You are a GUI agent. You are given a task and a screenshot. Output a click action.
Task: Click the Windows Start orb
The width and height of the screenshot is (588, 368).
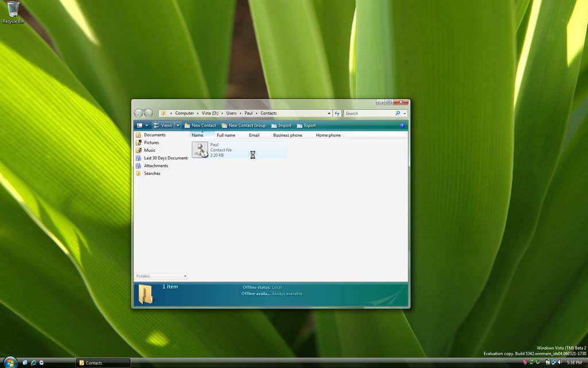[x=10, y=362]
